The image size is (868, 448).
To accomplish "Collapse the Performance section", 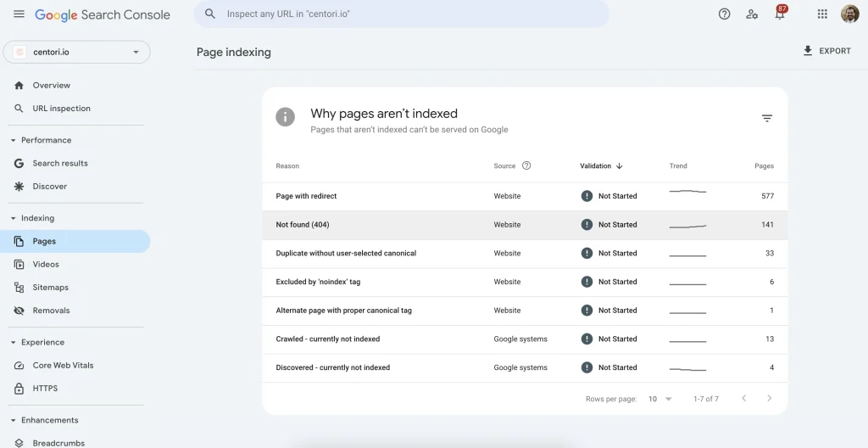I will [x=13, y=140].
